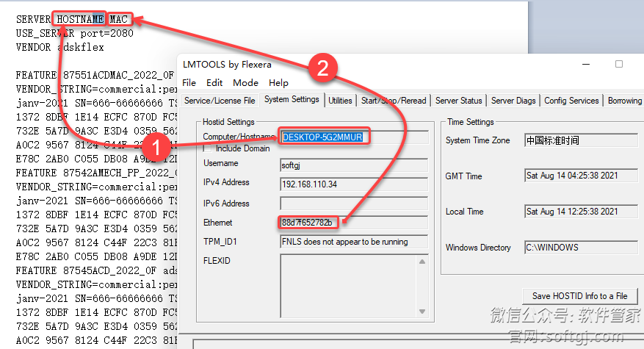Tick the Include Domain checkbox
Image resolution: width=644 pixels, height=349 pixels.
coord(208,148)
